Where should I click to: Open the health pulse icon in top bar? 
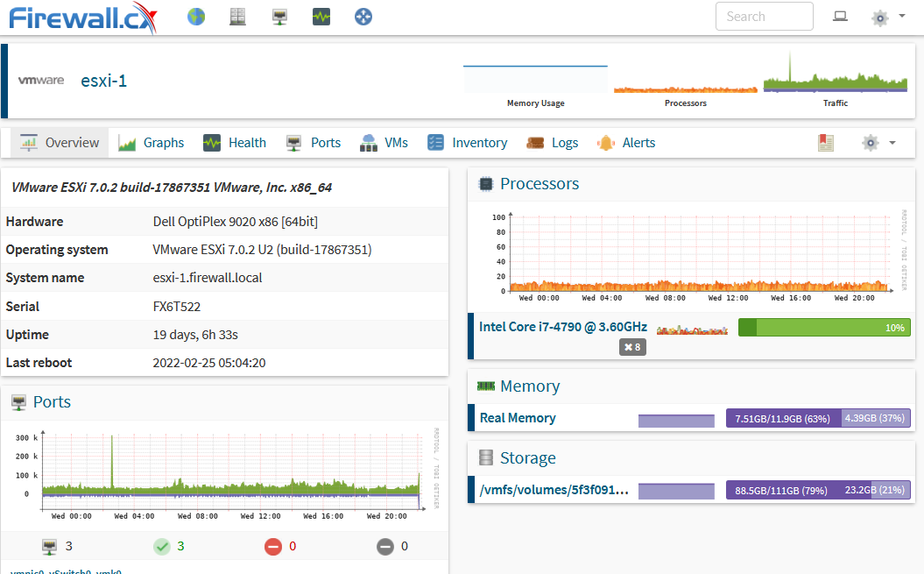coord(321,17)
